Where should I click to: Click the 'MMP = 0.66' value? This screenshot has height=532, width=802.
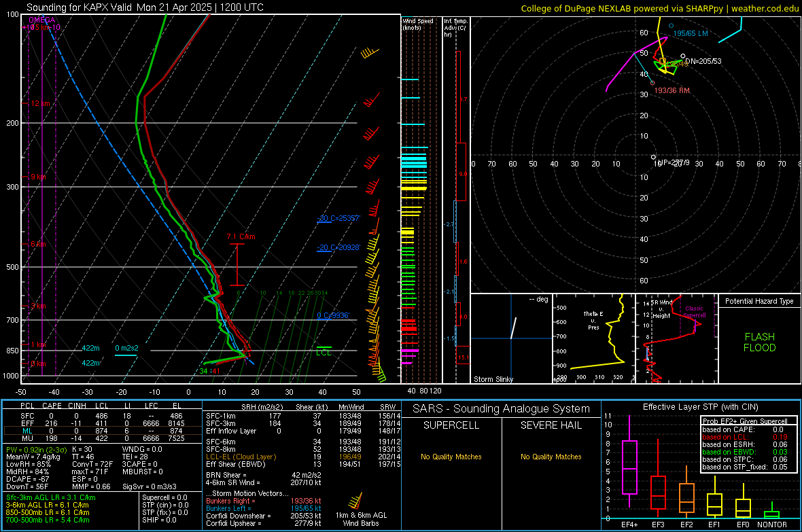click(91, 487)
